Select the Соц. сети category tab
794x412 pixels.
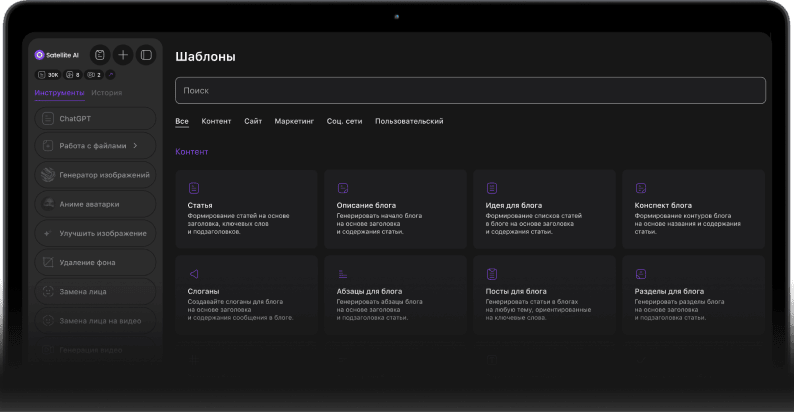pos(344,121)
